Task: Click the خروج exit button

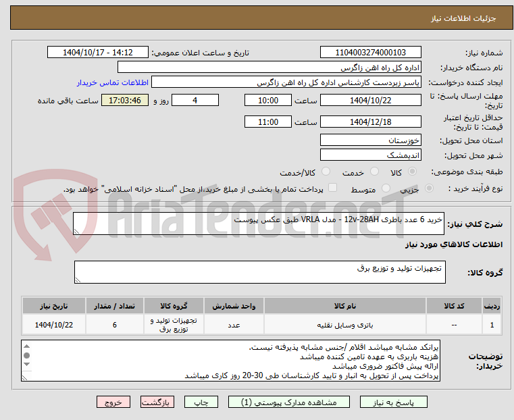Action: pyautogui.click(x=113, y=402)
